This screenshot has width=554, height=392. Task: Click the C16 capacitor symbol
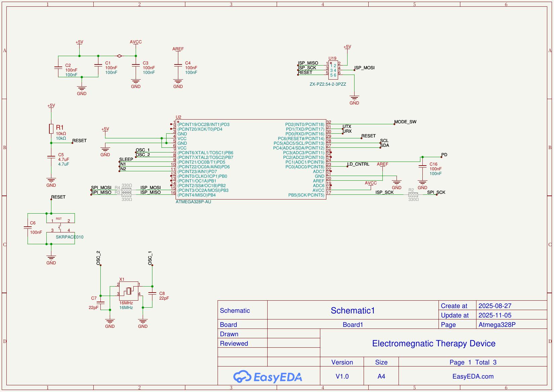coord(422,166)
